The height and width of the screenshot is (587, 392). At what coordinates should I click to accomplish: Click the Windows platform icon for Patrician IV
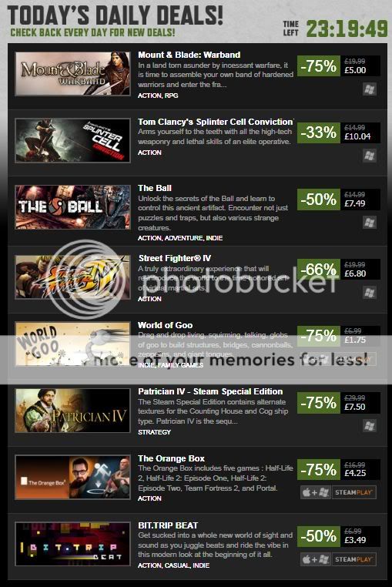(370, 426)
